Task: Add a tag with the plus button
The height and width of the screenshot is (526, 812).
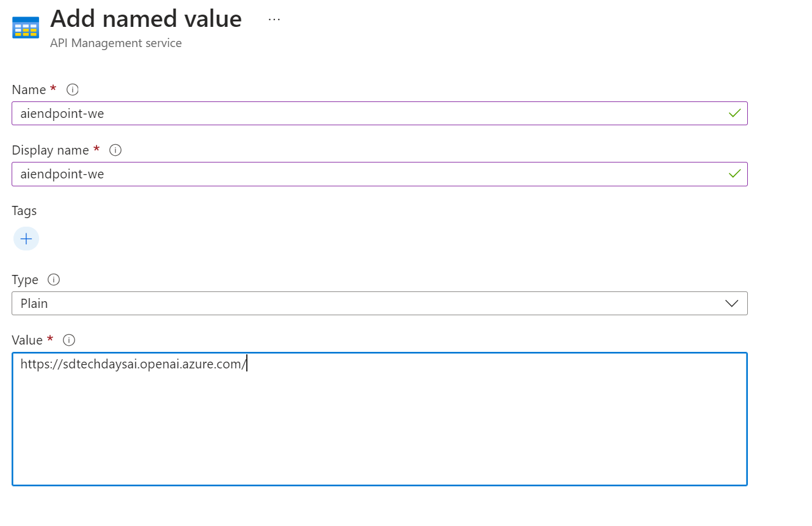Action: pyautogui.click(x=26, y=239)
